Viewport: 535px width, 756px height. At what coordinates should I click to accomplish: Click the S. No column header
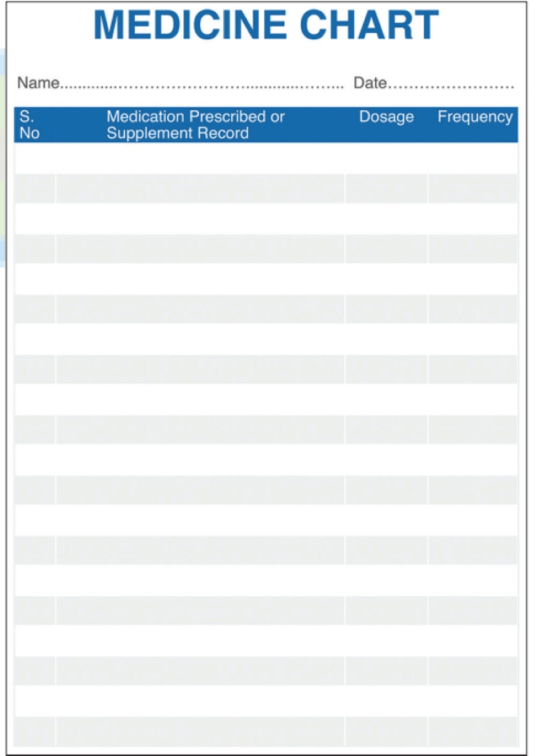tap(29, 125)
